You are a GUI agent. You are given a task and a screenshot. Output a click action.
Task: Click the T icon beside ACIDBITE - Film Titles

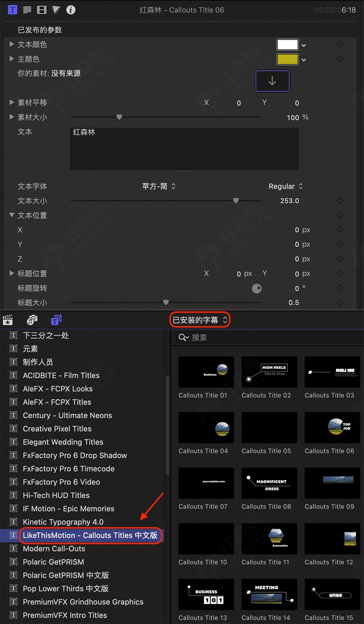pos(14,375)
